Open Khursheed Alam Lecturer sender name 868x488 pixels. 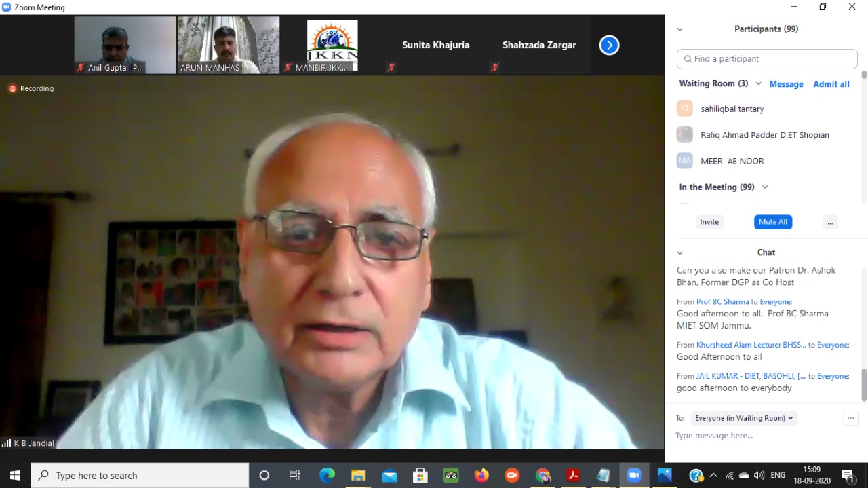point(751,345)
